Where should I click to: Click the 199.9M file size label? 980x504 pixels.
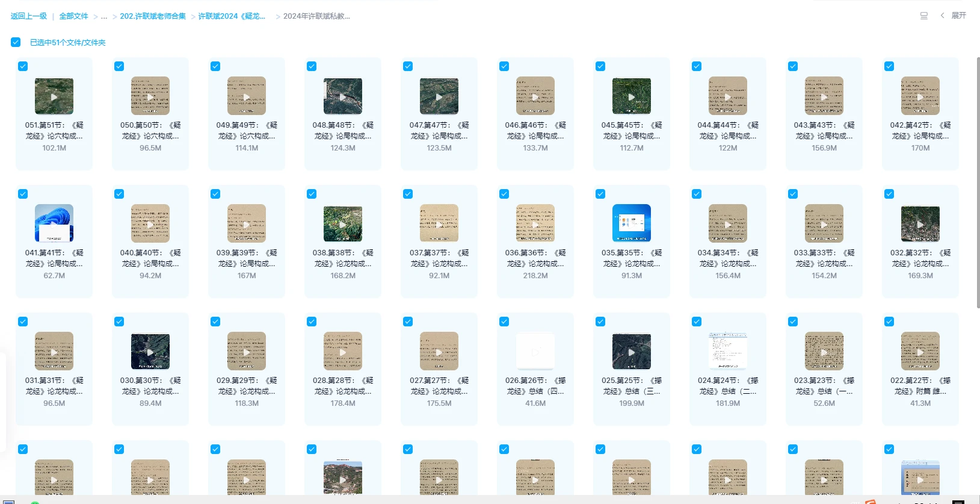click(632, 403)
